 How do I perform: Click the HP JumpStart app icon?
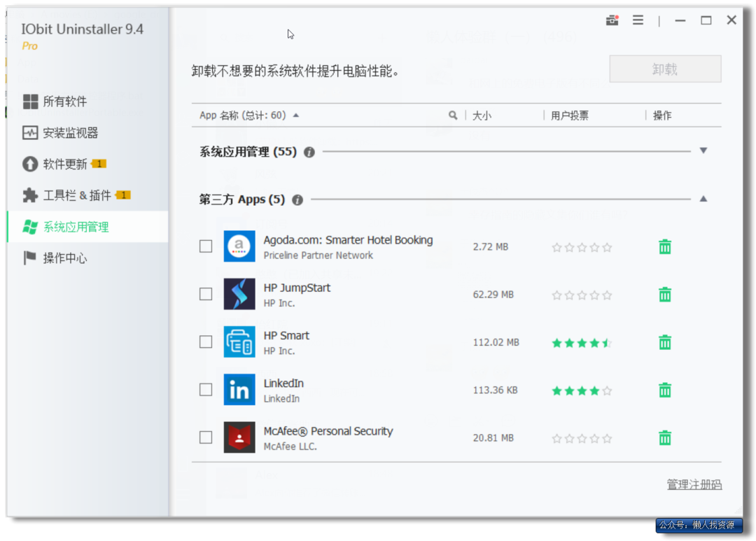[x=239, y=294]
